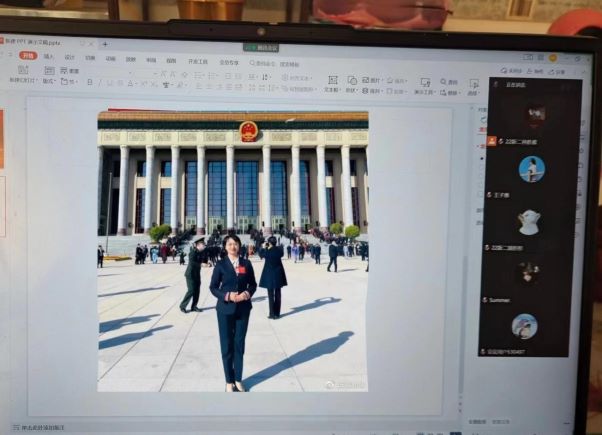Open the Arrange dropdown

pos(372,91)
